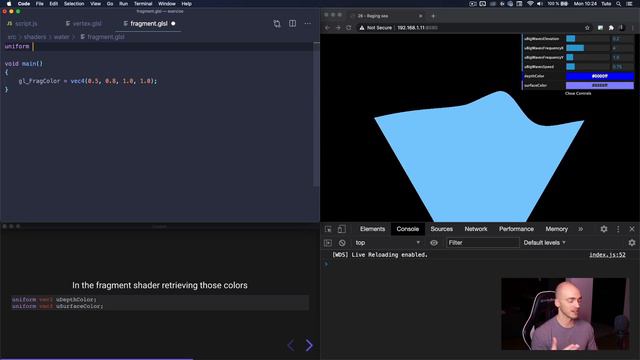Close the DevTools panel
Screen dimensions: 640x360
[632, 229]
